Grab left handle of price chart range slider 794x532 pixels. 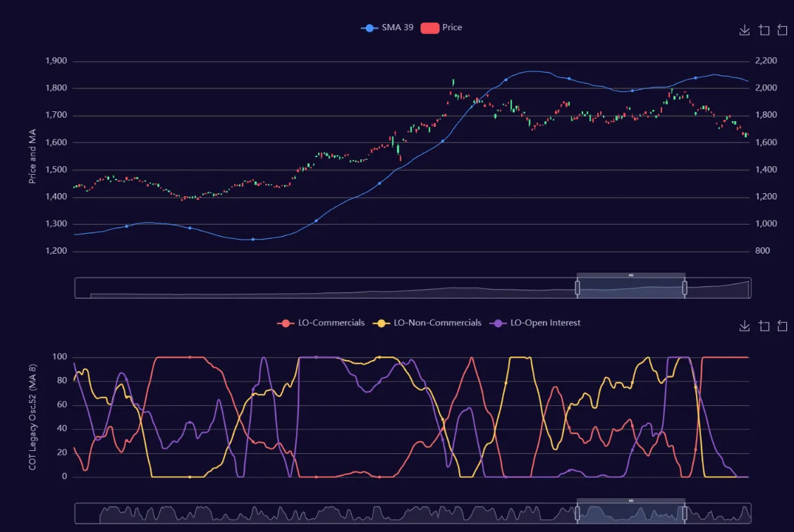point(578,288)
